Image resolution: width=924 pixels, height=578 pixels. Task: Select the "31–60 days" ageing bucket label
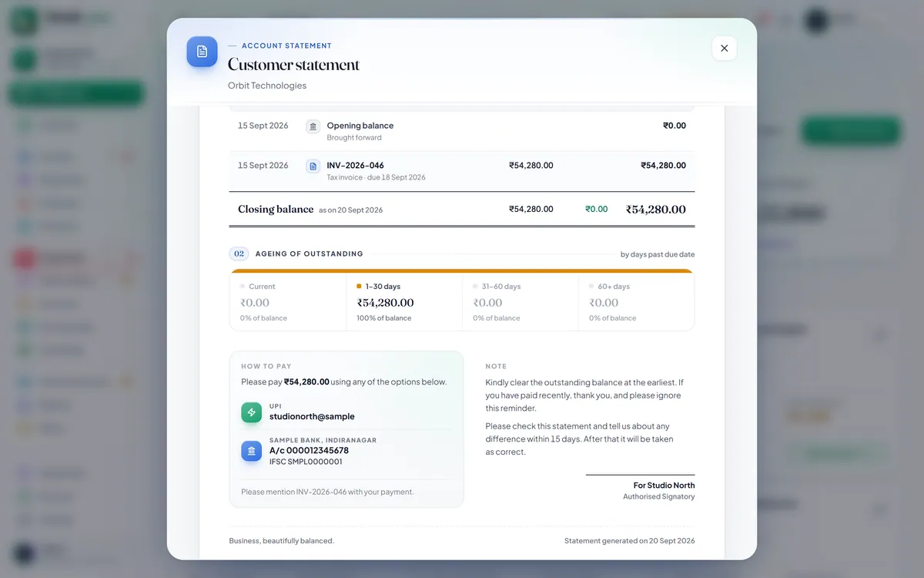(501, 287)
